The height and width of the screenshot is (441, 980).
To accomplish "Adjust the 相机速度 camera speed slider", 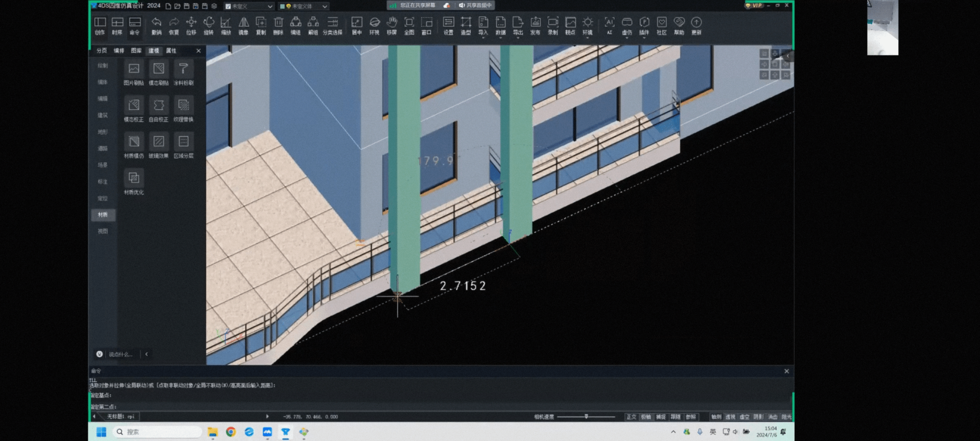I will (586, 417).
